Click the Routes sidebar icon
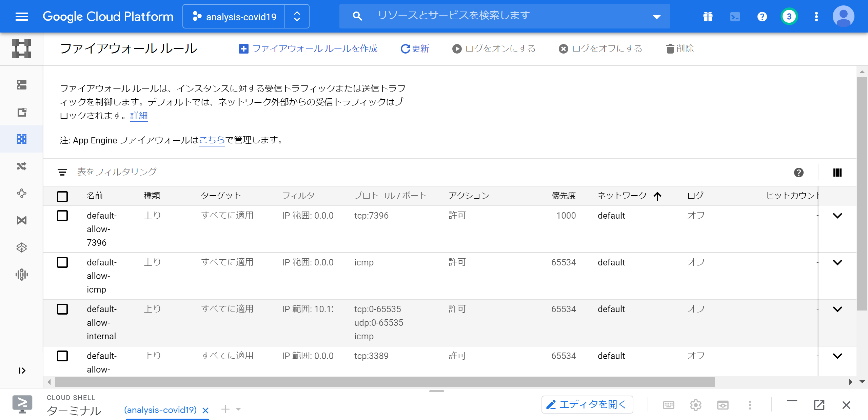This screenshot has width=868, height=420. point(22,166)
